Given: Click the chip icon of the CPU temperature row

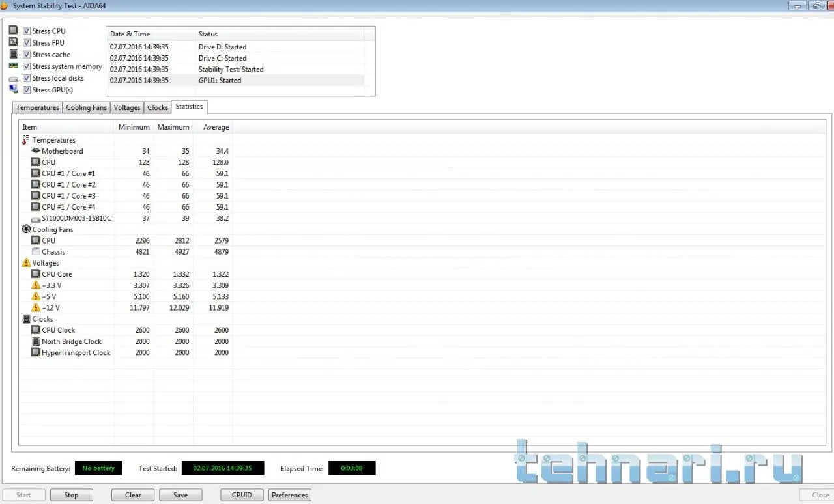Looking at the screenshot, I should tap(36, 162).
